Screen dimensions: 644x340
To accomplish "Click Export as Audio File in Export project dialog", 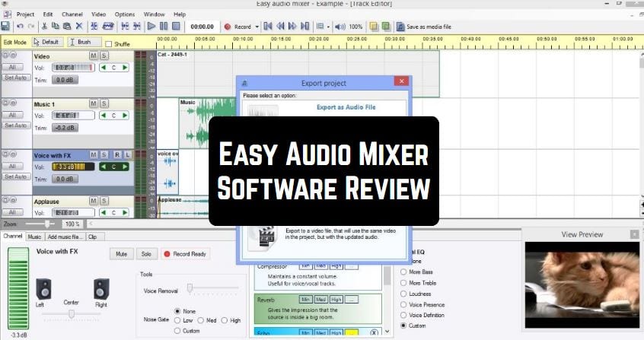I will coord(346,107).
